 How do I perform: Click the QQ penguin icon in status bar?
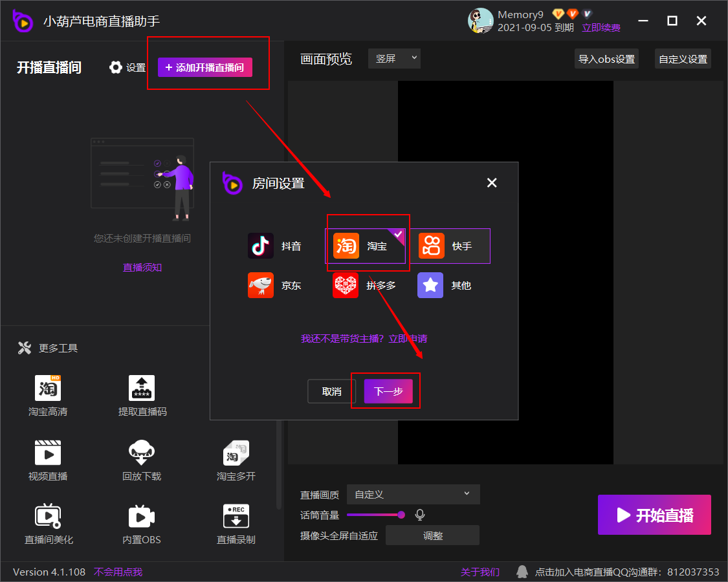tap(522, 571)
